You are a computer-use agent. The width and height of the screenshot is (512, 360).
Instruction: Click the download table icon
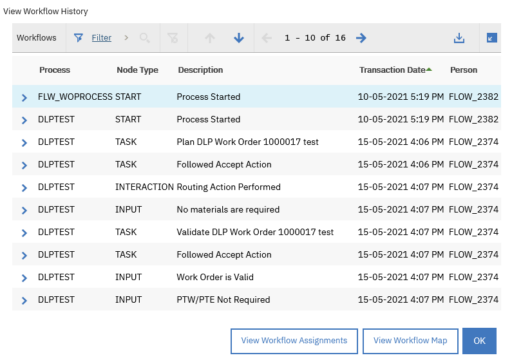tap(459, 38)
